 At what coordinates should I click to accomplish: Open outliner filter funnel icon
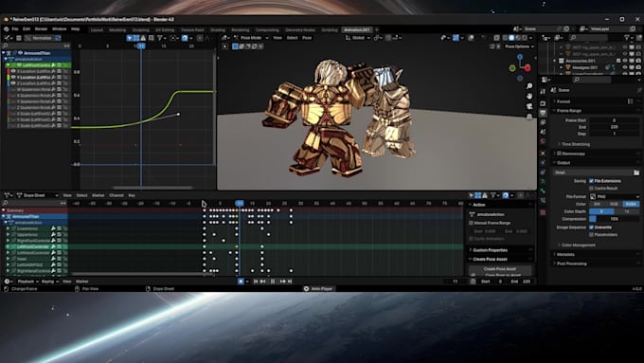tap(627, 38)
